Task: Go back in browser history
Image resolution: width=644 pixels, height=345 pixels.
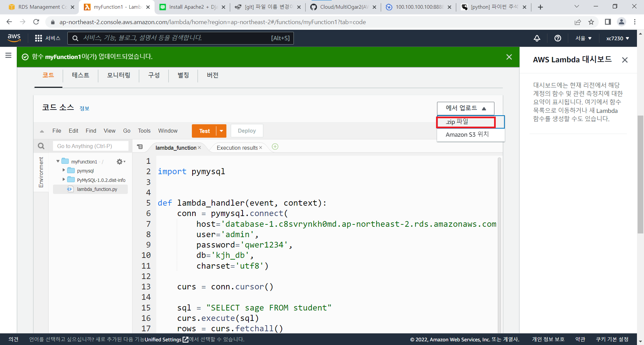Action: coord(9,22)
